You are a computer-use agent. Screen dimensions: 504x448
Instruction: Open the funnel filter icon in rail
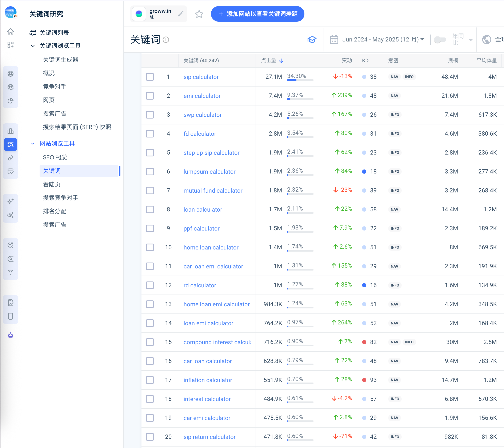10,272
